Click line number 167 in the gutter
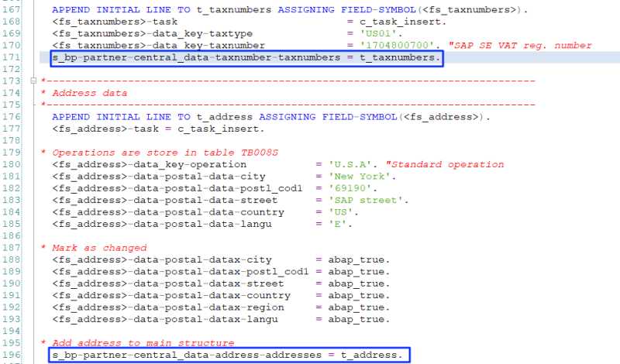This screenshot has height=364, width=620. pos(11,10)
